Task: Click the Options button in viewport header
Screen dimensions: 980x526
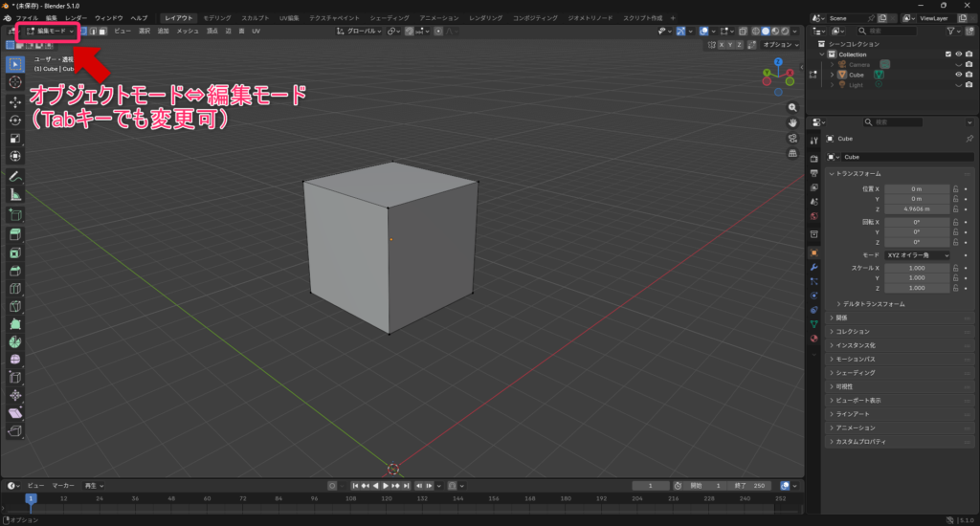Action: tap(780, 44)
